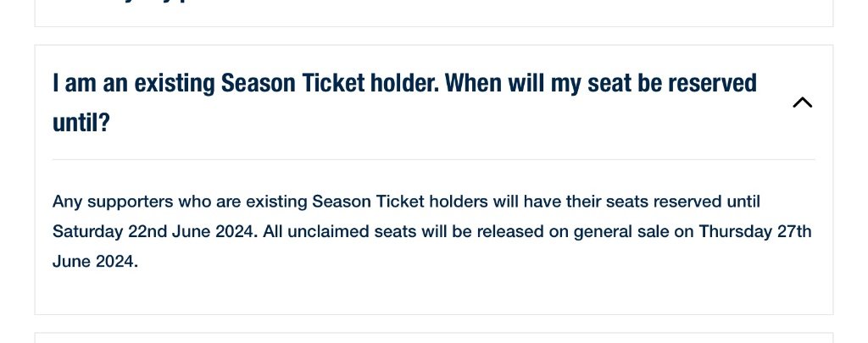Image resolution: width=868 pixels, height=343 pixels.
Task: Click the 'June 2024.' text ending the answer
Action: 95,261
